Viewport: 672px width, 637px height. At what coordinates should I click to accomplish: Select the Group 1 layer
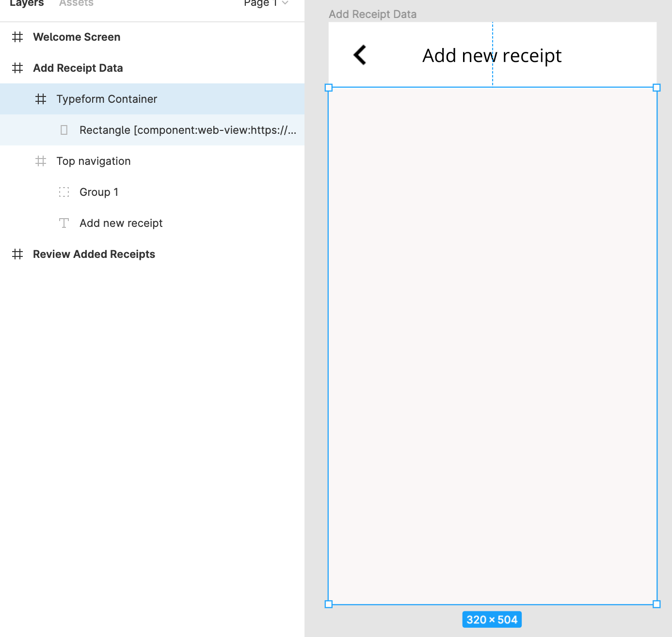[152, 192]
